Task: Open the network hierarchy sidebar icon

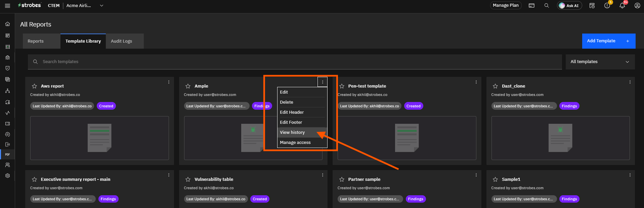Action: pos(7,91)
